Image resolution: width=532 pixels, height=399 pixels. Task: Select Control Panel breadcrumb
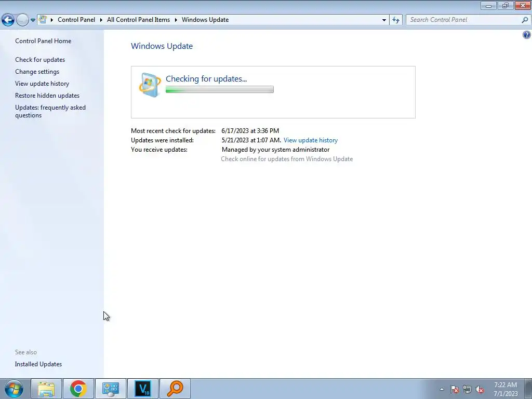pyautogui.click(x=76, y=20)
